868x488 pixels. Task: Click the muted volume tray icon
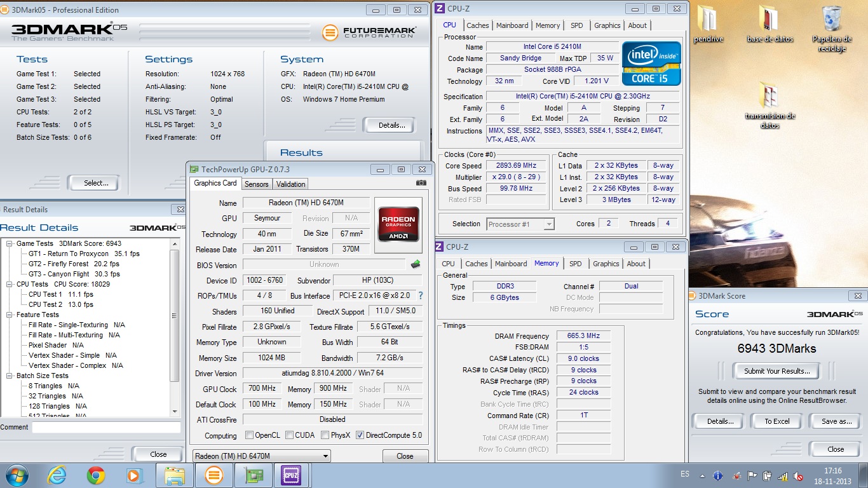point(799,475)
